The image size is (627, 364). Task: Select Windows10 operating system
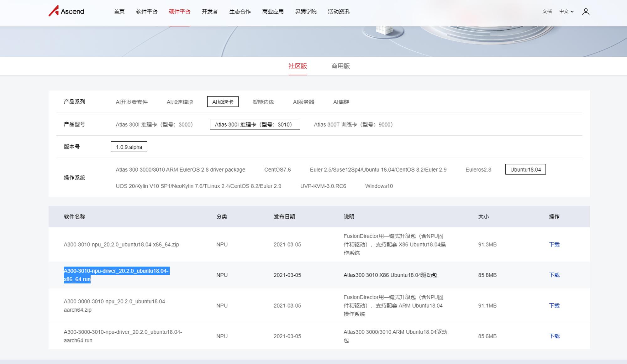coord(379,186)
